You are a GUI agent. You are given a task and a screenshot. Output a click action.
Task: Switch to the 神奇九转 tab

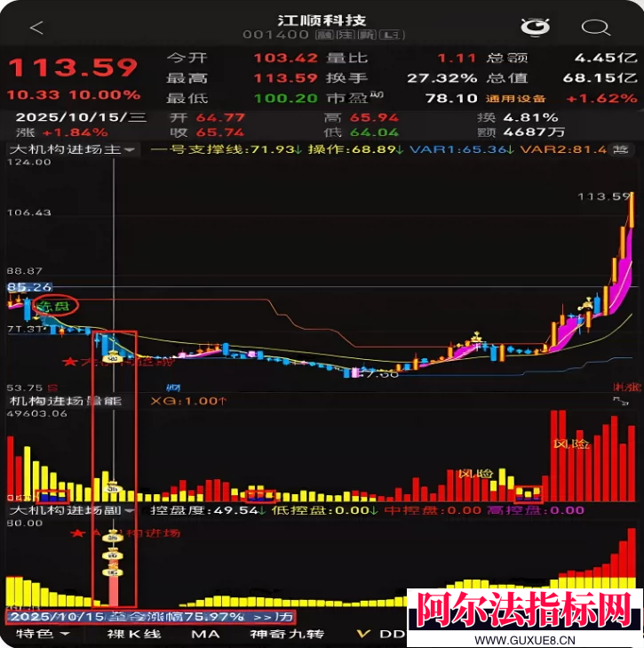[287, 634]
